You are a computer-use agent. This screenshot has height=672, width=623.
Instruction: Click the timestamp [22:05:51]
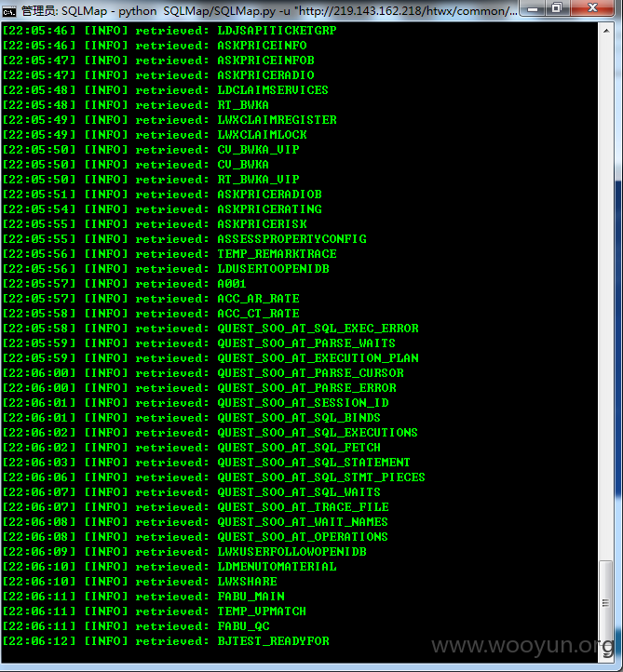pos(39,195)
